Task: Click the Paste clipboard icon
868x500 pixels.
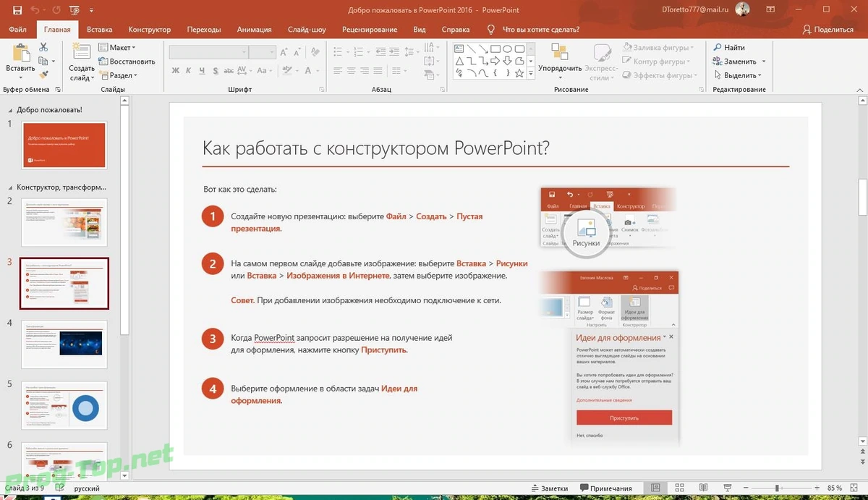Action: [x=21, y=53]
